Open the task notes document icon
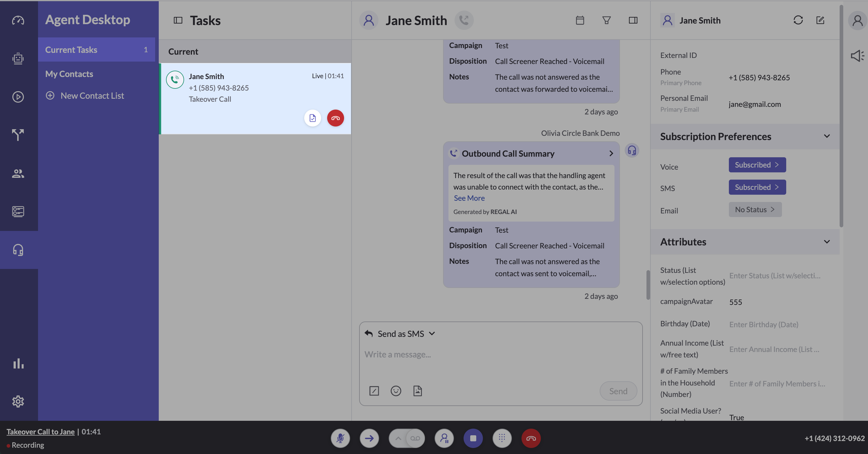This screenshot has width=868, height=454. coord(312,118)
